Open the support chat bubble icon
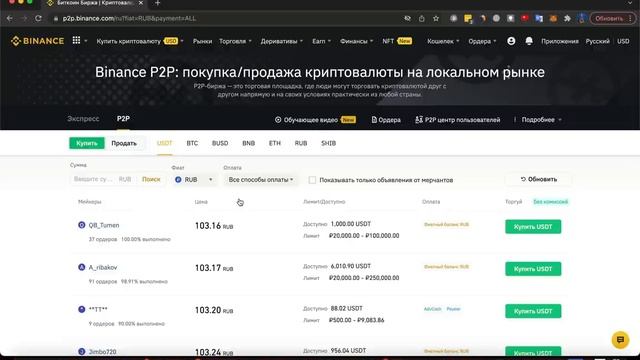Viewport: 640px width, 360px height. tap(620, 340)
